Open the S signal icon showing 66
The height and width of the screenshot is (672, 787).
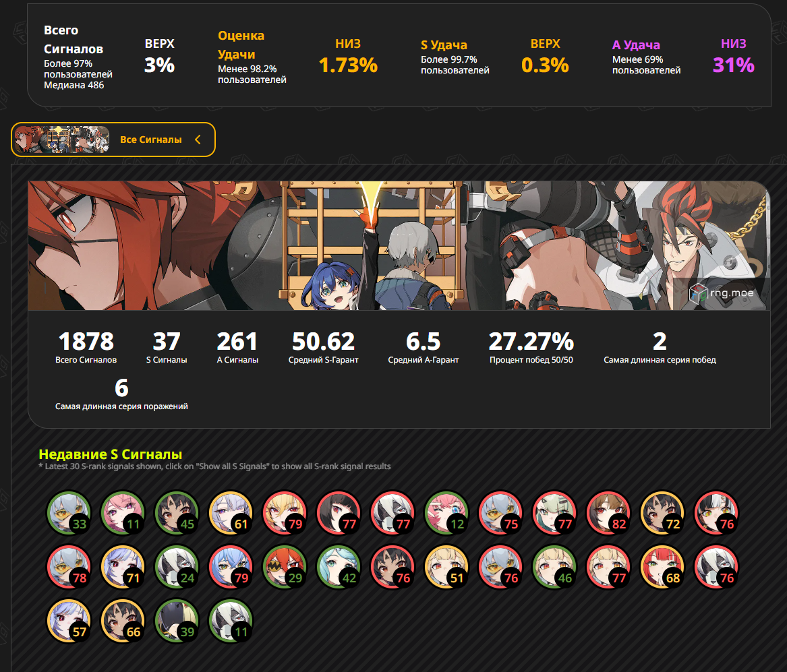(x=123, y=621)
